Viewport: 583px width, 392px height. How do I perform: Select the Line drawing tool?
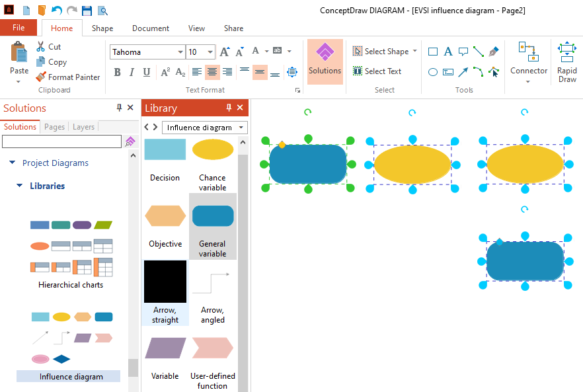pyautogui.click(x=478, y=52)
